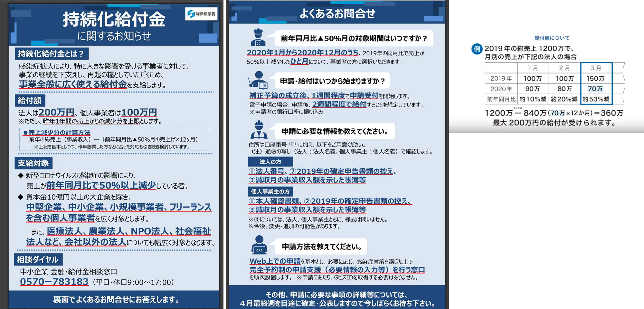Click the underlined Web上での申請 text
The width and height of the screenshot is (644, 309).
point(275,261)
